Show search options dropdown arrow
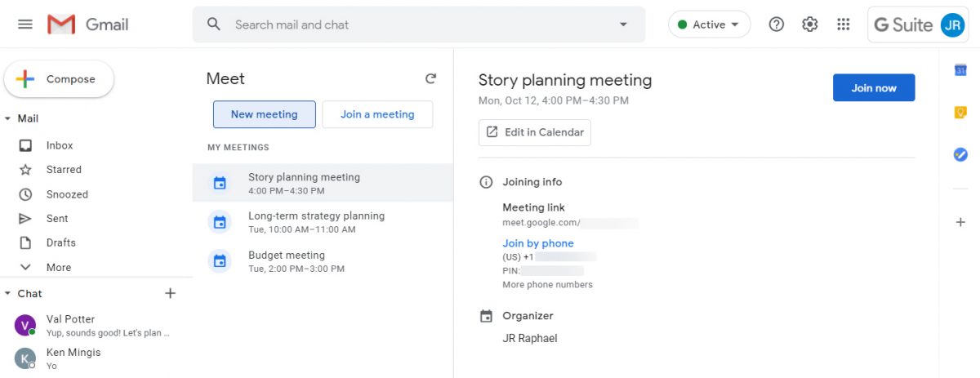This screenshot has width=980, height=378. point(623,24)
